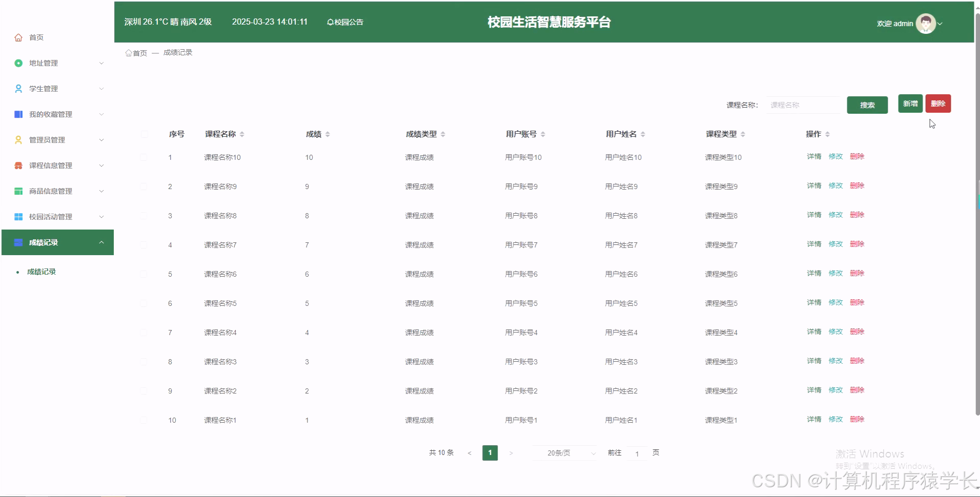Check the row checkbox for 课程名称10
980x497 pixels.
point(144,157)
